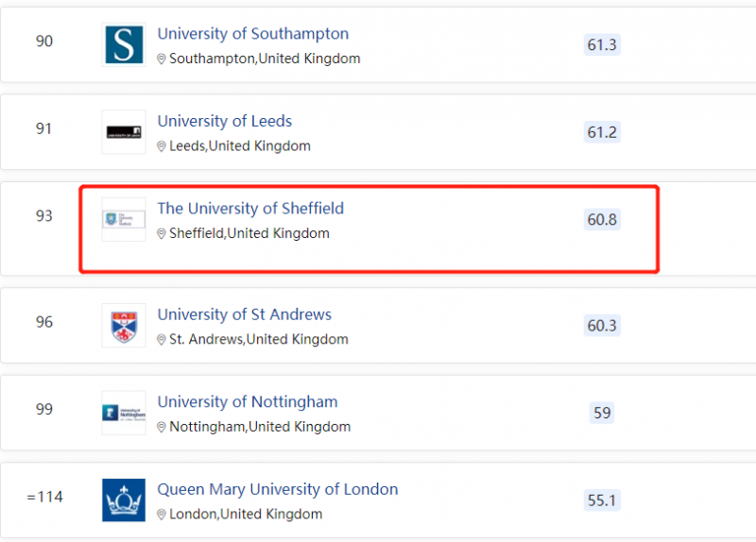
Task: Click the location pin beside London
Action: pos(162,515)
